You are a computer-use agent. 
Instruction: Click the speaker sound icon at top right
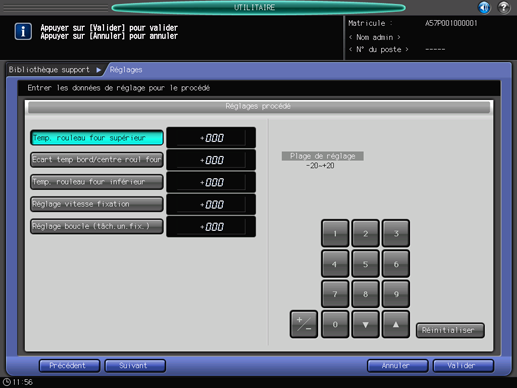click(x=484, y=7)
